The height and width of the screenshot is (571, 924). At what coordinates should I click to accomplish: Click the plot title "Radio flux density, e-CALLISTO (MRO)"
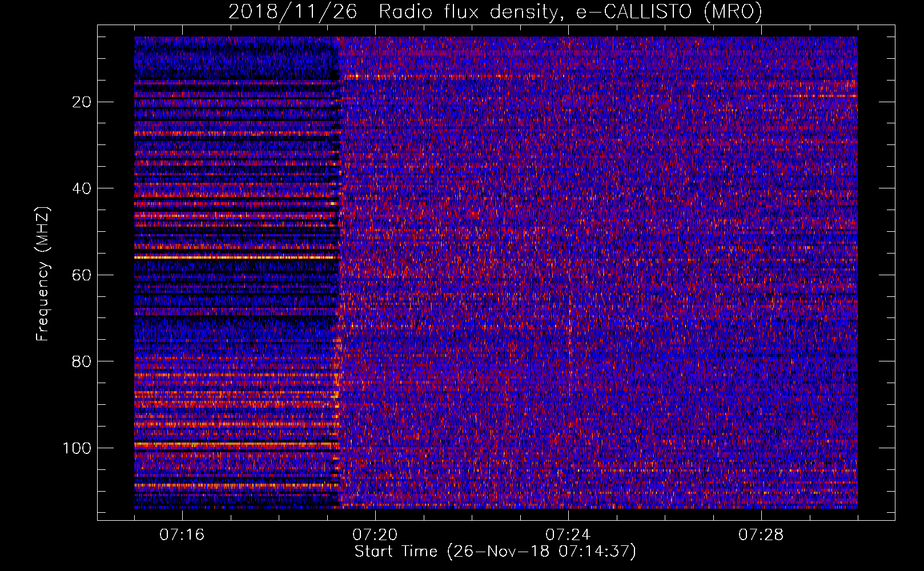coord(571,12)
